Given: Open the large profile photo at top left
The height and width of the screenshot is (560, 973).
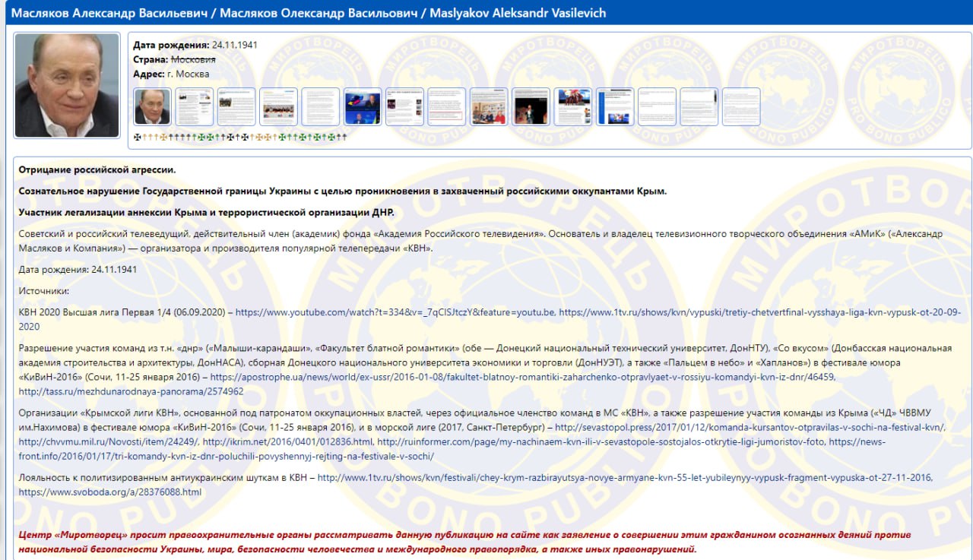Looking at the screenshot, I should [x=66, y=85].
